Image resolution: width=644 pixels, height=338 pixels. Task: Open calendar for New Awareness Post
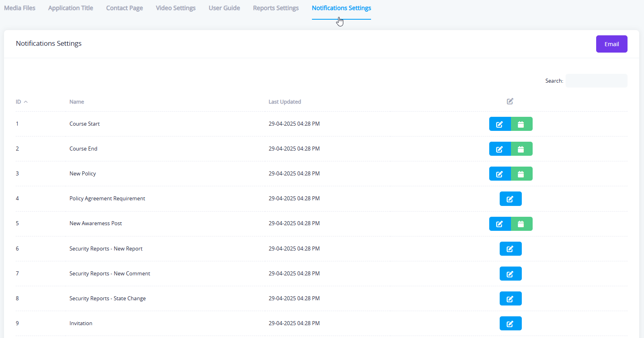[521, 224]
